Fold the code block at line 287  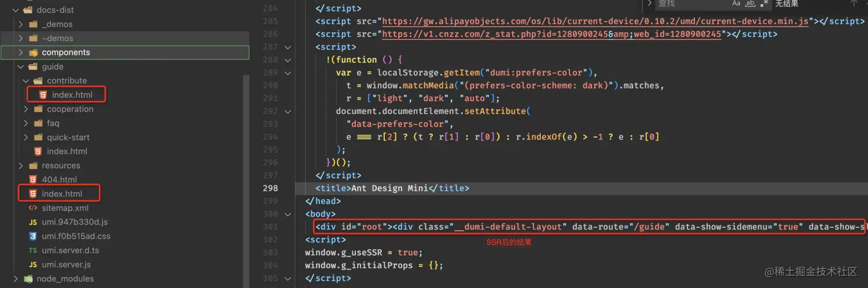point(288,47)
